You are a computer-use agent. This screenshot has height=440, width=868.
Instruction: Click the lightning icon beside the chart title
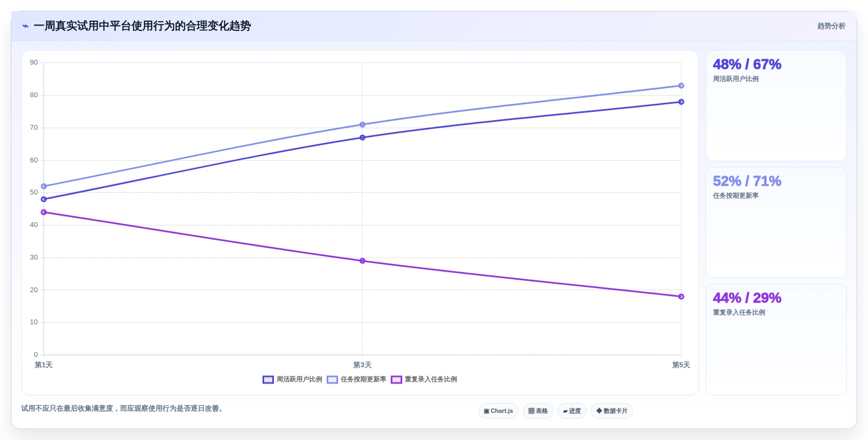26,26
